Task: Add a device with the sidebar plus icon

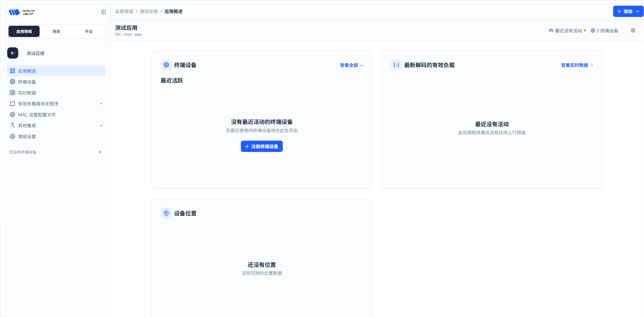Action: click(100, 152)
